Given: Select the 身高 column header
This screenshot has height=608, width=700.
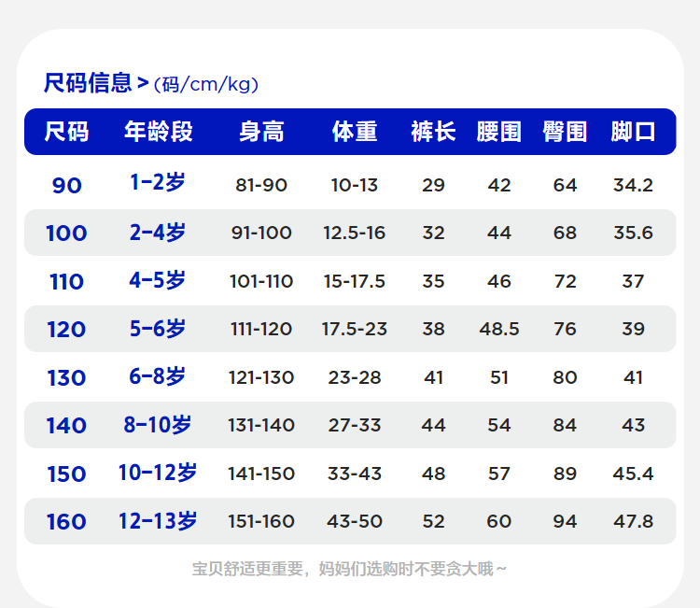Looking at the screenshot, I should point(261,132).
